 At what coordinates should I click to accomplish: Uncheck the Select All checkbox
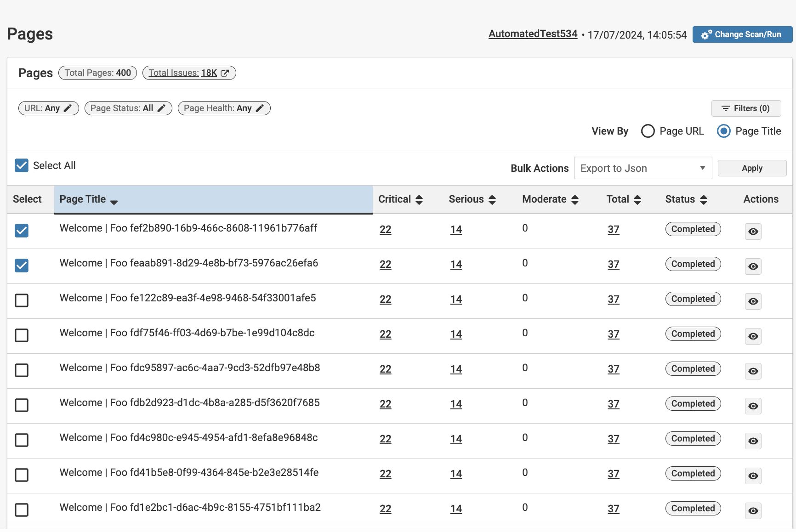pos(22,165)
